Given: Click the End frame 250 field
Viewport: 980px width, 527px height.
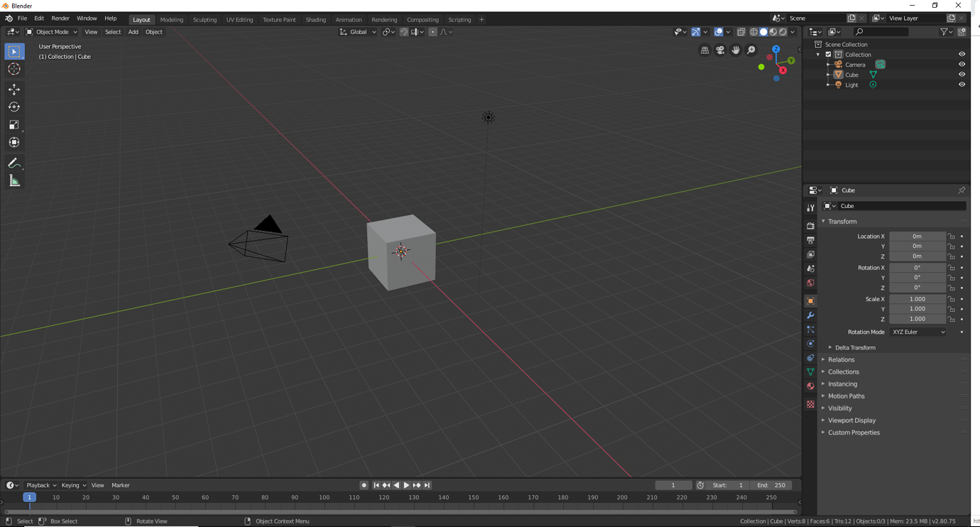Looking at the screenshot, I should [x=771, y=485].
